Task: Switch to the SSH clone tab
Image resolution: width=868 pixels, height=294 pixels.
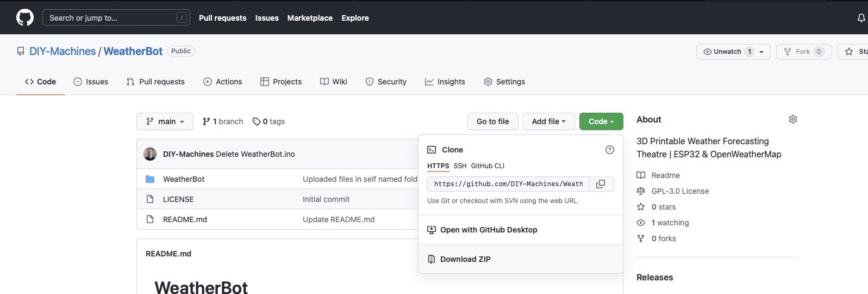Action: click(460, 166)
